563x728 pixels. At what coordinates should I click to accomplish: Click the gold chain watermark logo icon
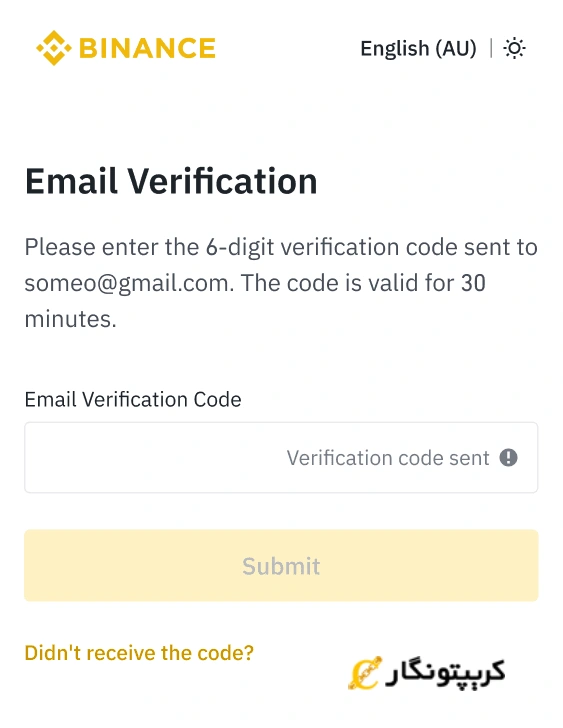(x=365, y=673)
